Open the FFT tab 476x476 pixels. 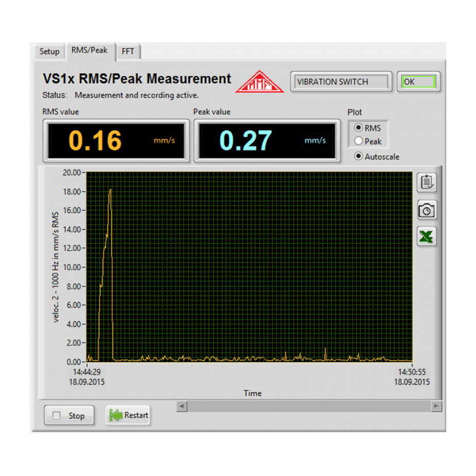(128, 51)
